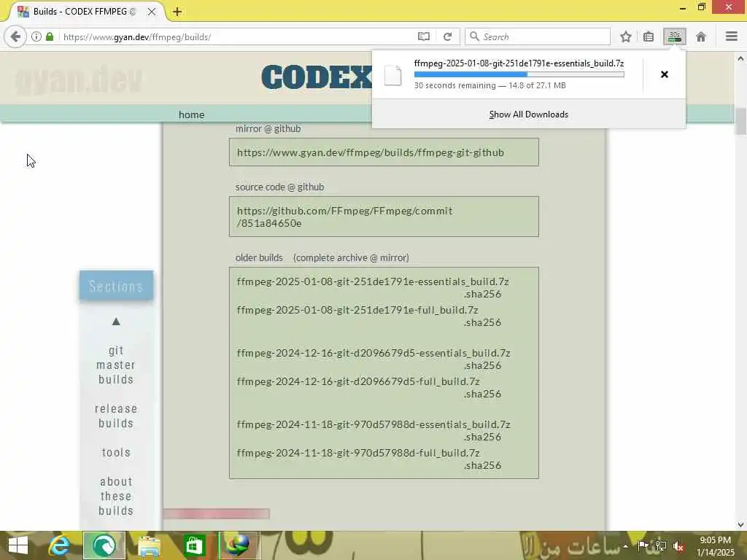The height and width of the screenshot is (560, 747).
Task: Close the Builds - CODEX FFMPEG tab
Action: click(x=152, y=12)
